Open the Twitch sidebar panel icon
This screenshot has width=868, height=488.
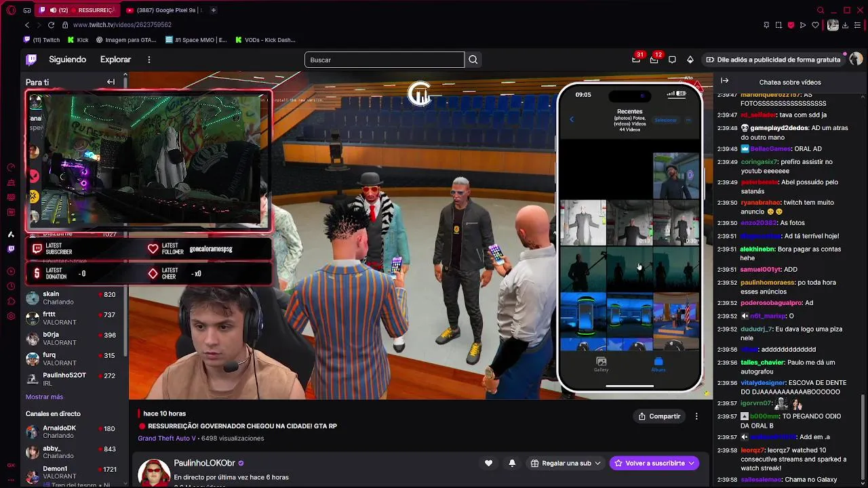click(x=11, y=249)
